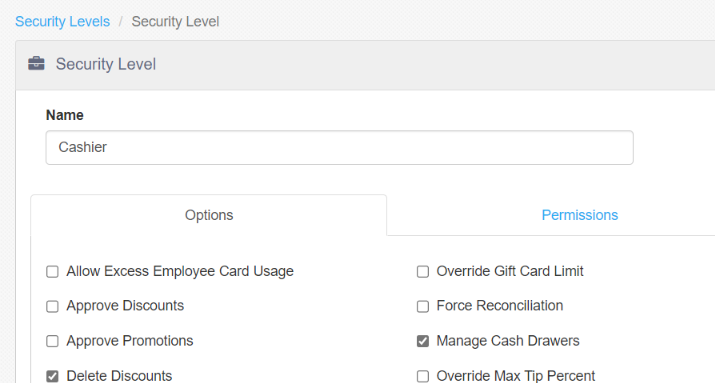Viewport: 715px width, 383px height.
Task: Tick the Approve Promotions checkbox
Action: click(52, 341)
